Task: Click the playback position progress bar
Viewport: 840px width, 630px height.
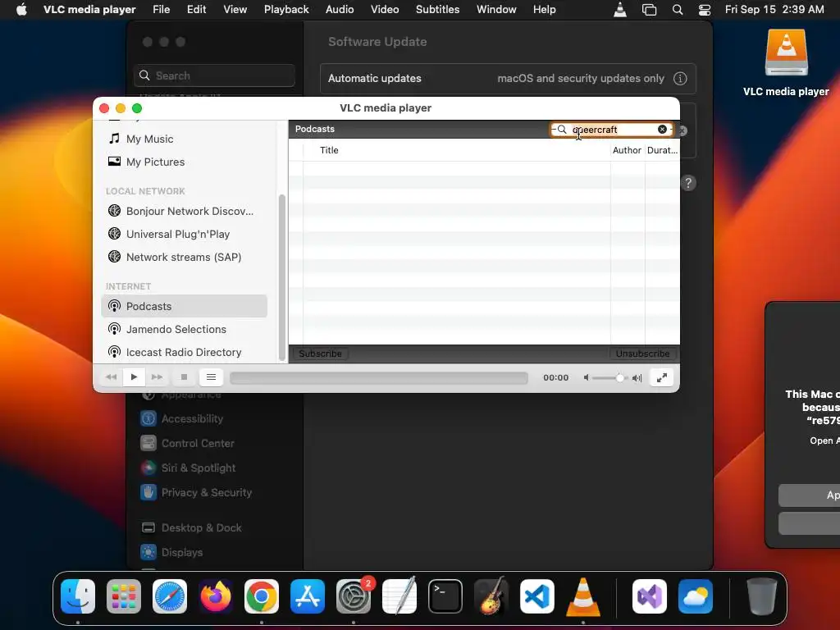Action: tap(379, 377)
